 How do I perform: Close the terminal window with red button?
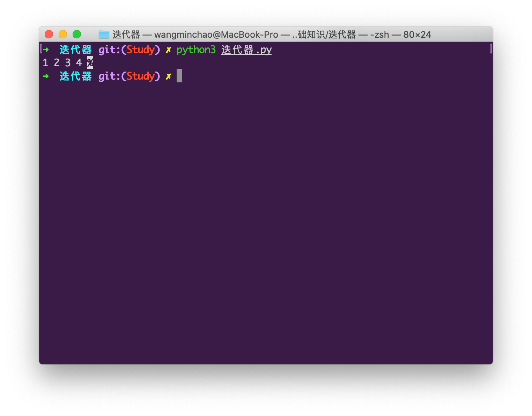click(49, 34)
